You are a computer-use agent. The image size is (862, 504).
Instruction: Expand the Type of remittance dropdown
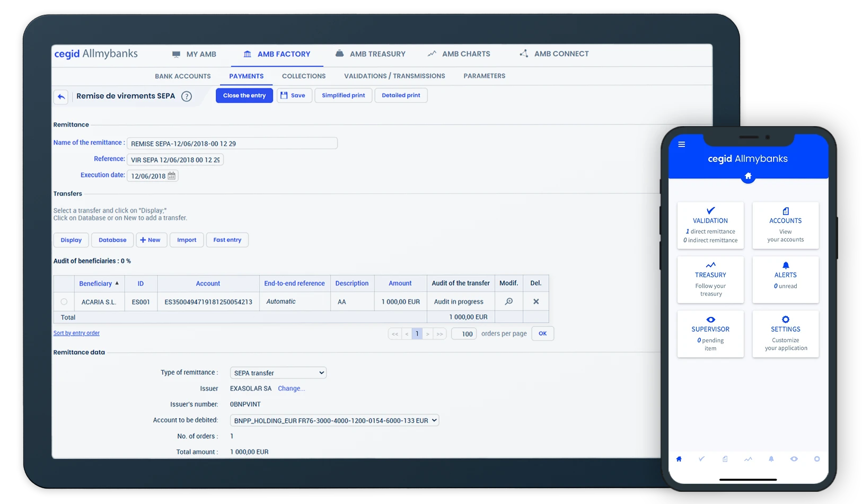pos(278,373)
